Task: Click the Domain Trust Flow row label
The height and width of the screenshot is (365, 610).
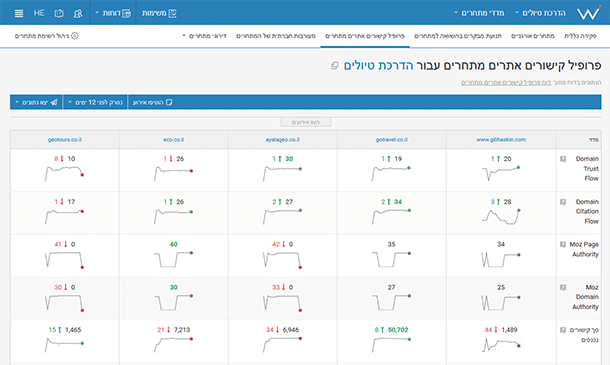Action: pyautogui.click(x=587, y=168)
